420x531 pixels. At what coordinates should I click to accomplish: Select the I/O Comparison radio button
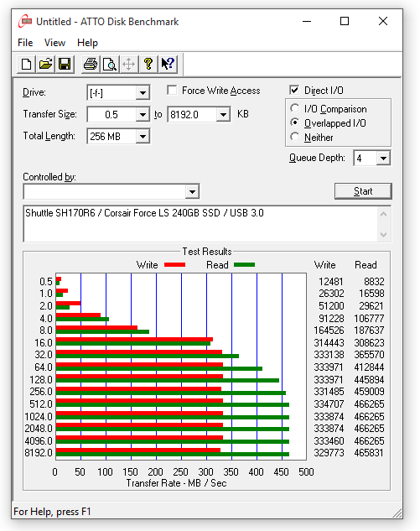[295, 108]
